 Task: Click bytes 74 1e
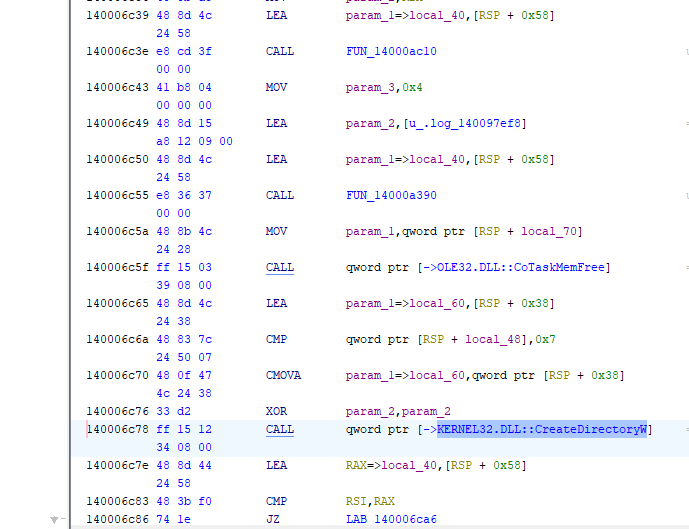tap(173, 519)
